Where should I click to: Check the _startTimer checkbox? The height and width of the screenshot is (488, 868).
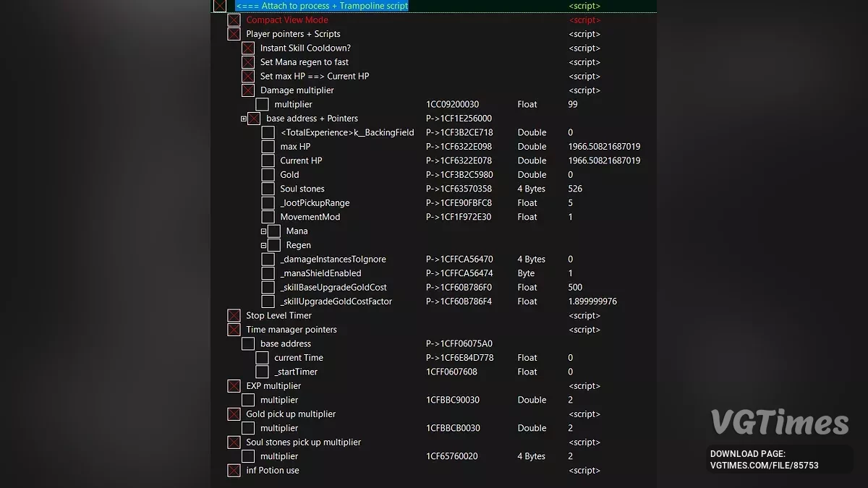pyautogui.click(x=262, y=372)
